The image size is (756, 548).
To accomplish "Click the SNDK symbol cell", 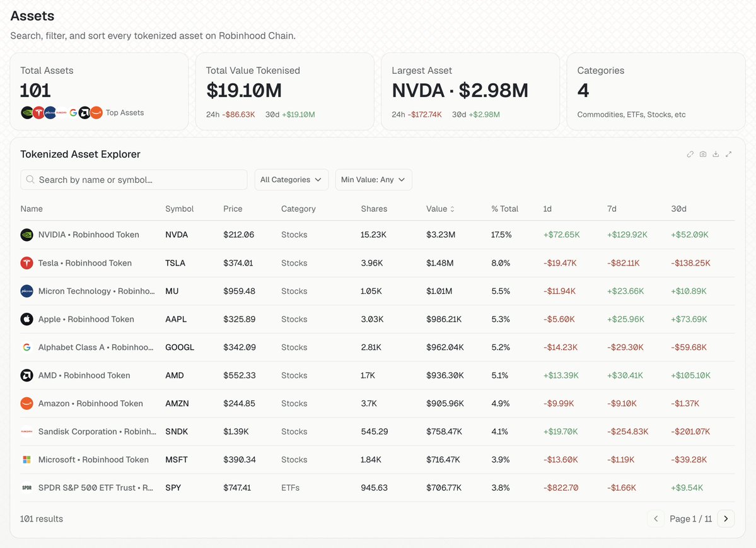I will 177,431.
